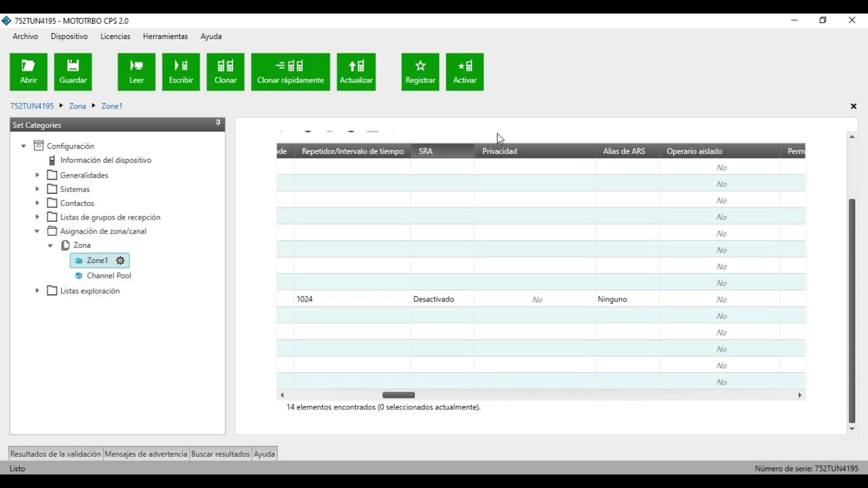This screenshot has height=488, width=868.
Task: Click the vertical scrollbar up arrow
Action: click(852, 137)
